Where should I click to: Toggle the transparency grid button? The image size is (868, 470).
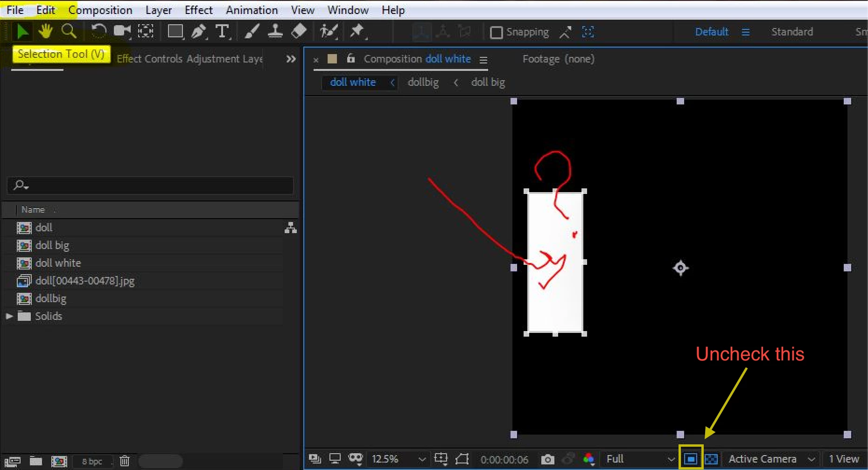pyautogui.click(x=711, y=459)
